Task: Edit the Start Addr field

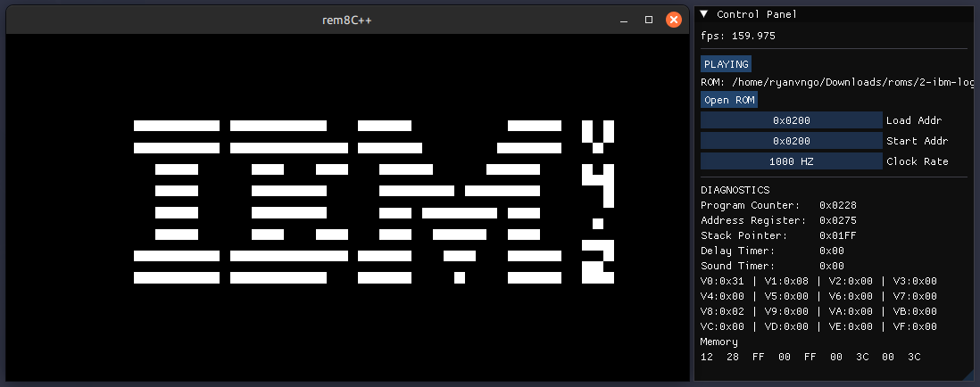Action: [x=792, y=141]
